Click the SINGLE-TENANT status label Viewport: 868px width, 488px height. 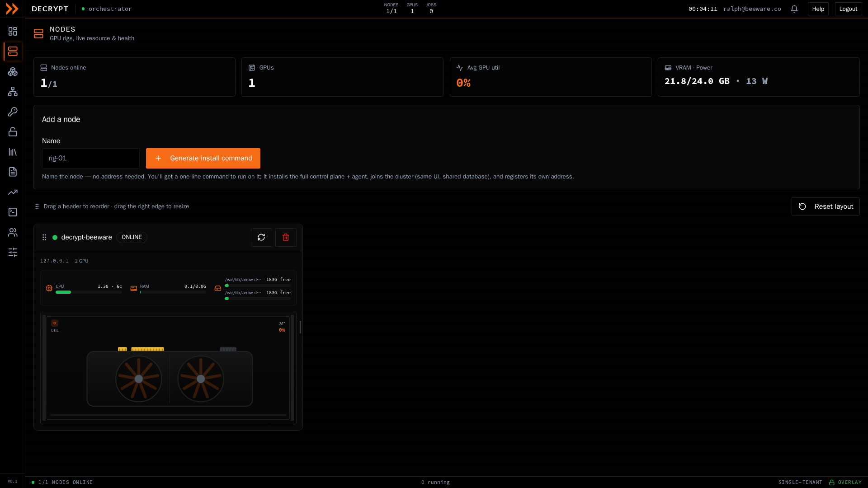tap(800, 483)
